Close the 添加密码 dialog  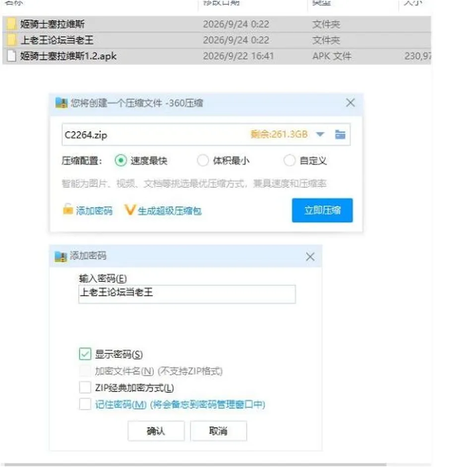pos(310,257)
